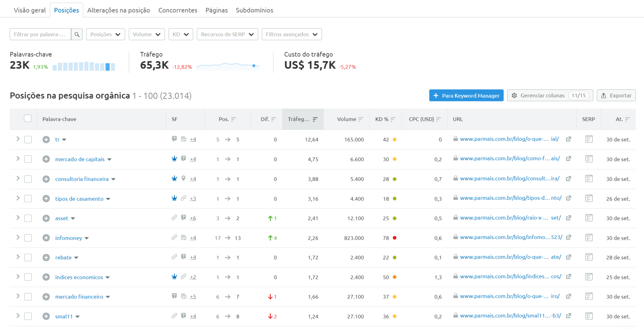Add 'smal11' keyword with plus icon
This screenshot has width=644, height=329.
tap(46, 316)
